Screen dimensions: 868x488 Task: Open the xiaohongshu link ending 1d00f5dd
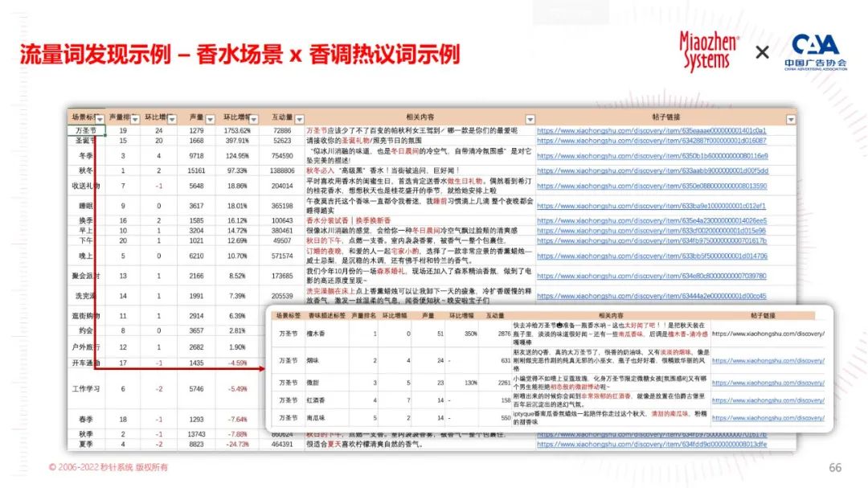click(x=653, y=170)
